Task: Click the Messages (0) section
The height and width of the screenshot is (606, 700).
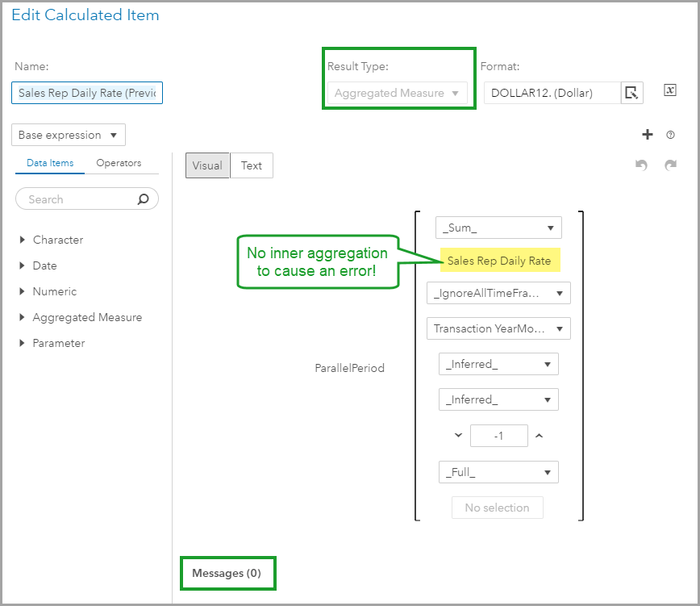Action: pyautogui.click(x=227, y=573)
